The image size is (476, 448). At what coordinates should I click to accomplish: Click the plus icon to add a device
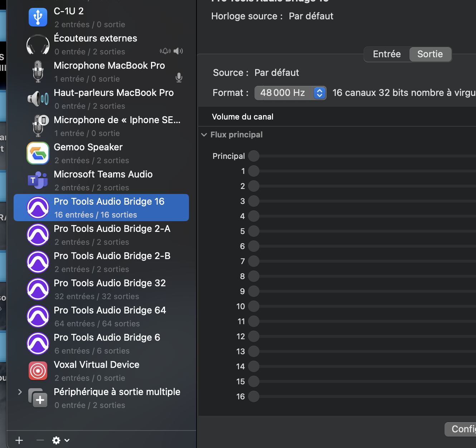[x=19, y=440]
